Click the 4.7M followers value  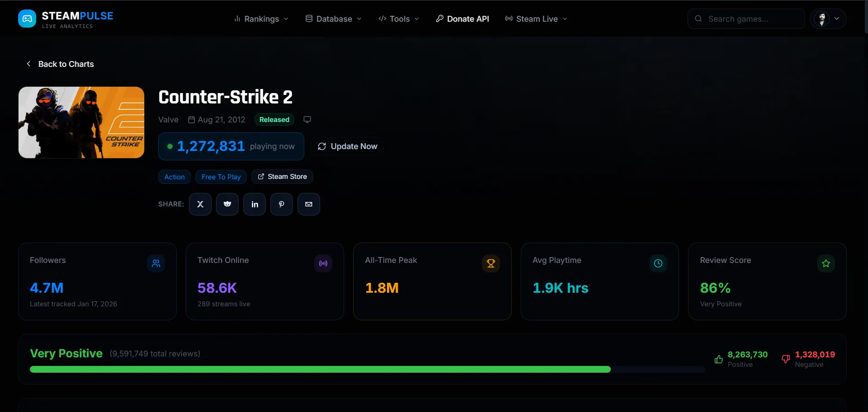(x=47, y=288)
